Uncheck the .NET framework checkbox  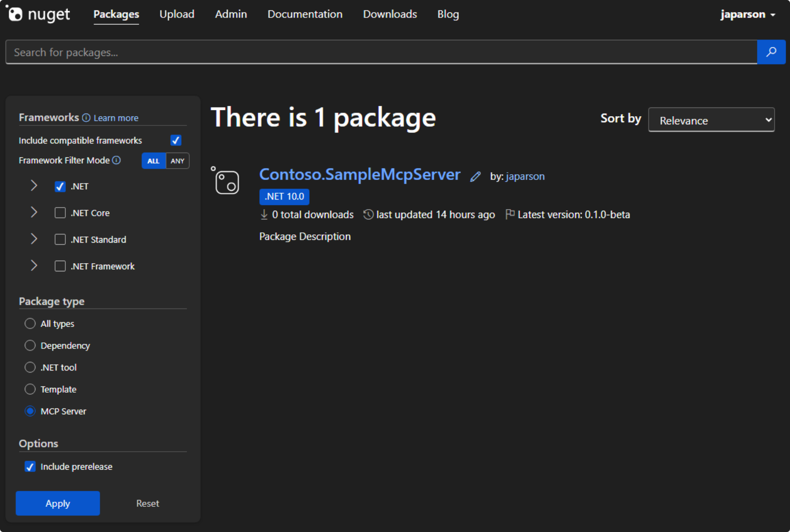pyautogui.click(x=60, y=186)
